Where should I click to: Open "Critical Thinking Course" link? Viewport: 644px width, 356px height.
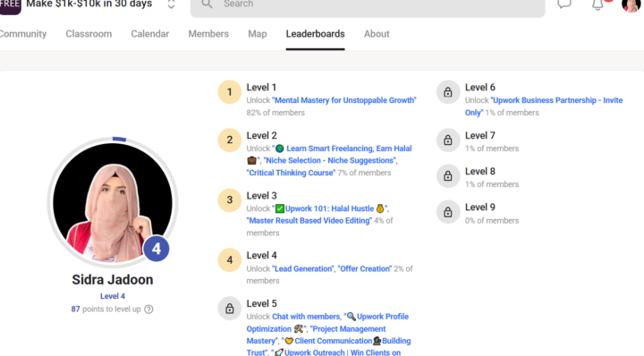(292, 173)
